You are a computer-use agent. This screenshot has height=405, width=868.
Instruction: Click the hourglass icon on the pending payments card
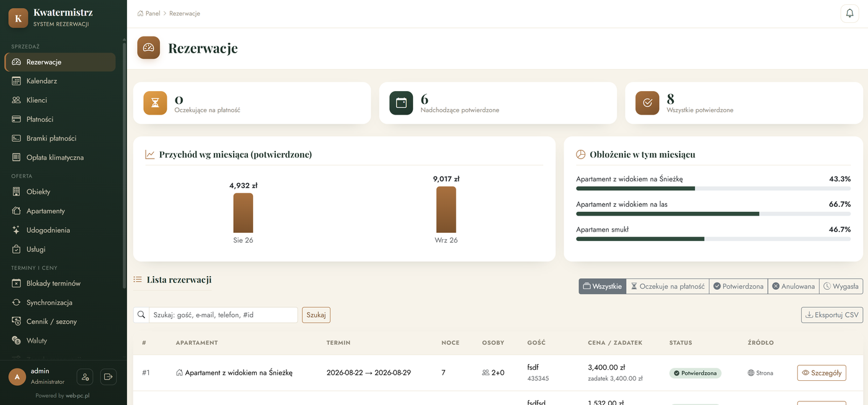pyautogui.click(x=156, y=103)
